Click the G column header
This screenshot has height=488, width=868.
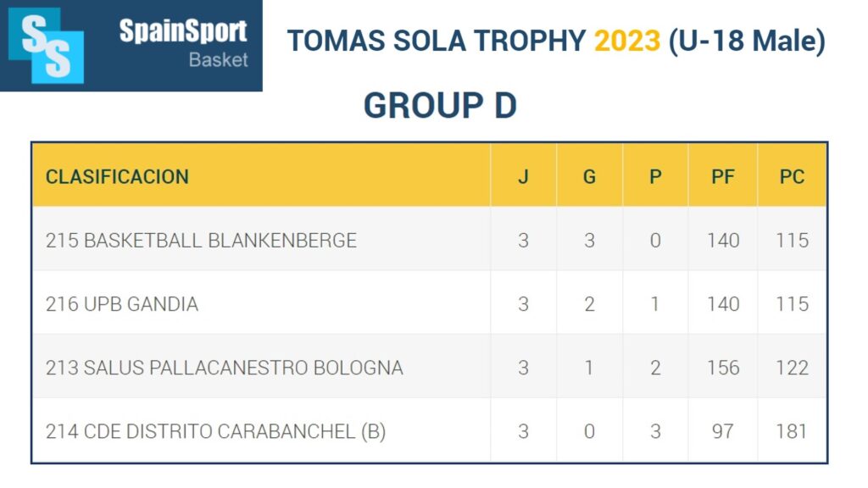(x=589, y=177)
